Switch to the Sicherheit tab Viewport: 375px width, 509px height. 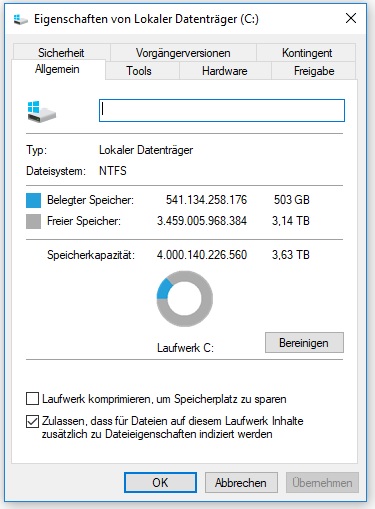tap(61, 53)
